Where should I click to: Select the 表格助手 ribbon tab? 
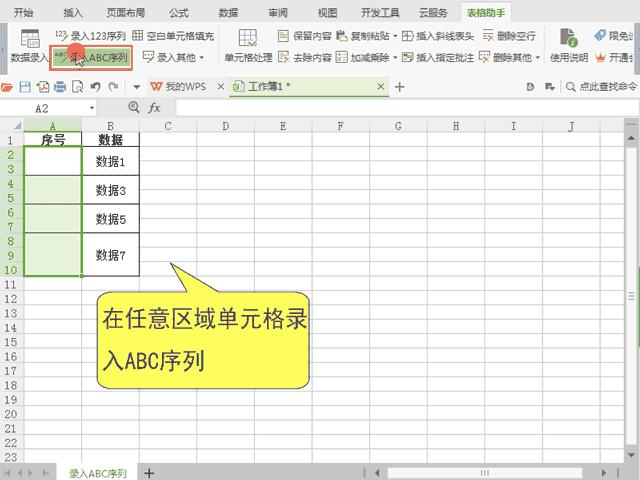click(486, 13)
